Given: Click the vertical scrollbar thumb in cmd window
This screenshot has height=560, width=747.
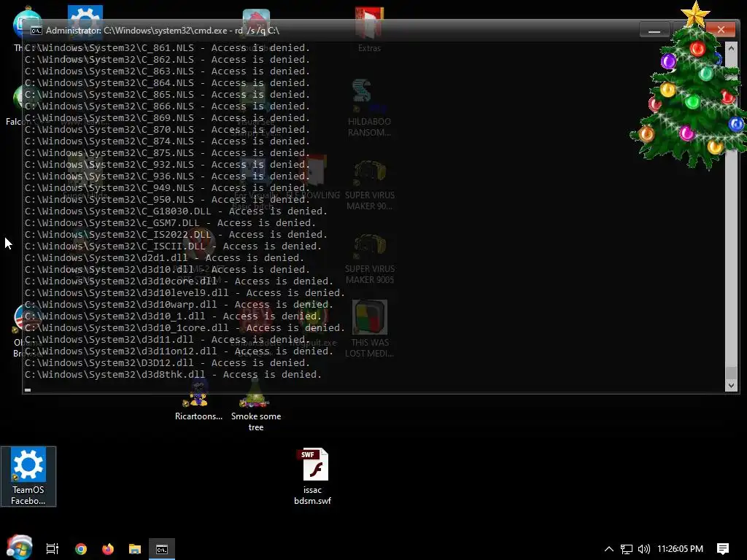Looking at the screenshot, I should click(x=731, y=372).
